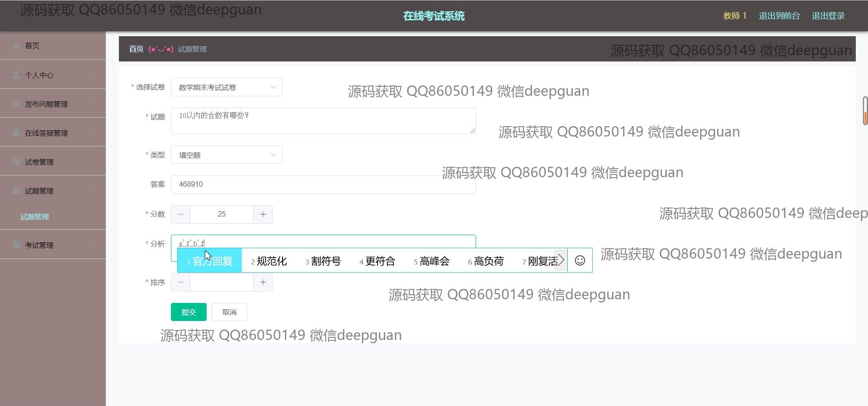Click the icon beside 在线答疑管理
This screenshot has height=406, width=868.
[16, 132]
